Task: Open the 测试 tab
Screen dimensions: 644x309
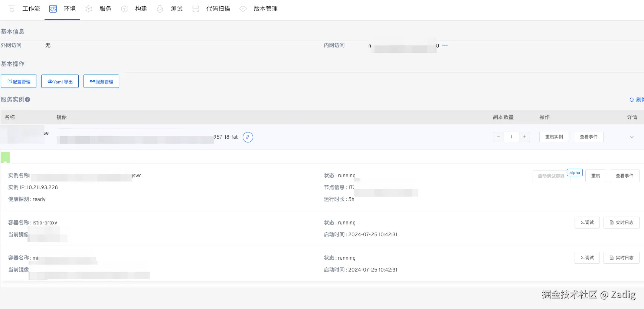Action: coord(177,9)
